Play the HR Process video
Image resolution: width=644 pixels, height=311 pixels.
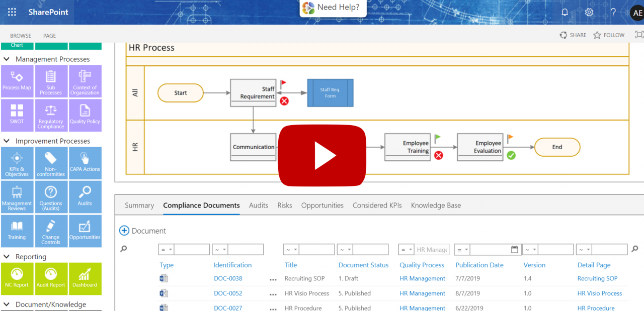pyautogui.click(x=322, y=155)
